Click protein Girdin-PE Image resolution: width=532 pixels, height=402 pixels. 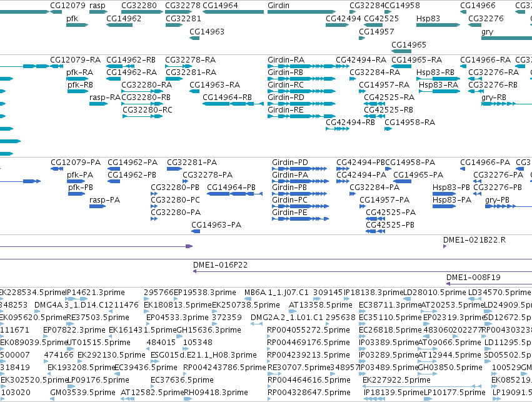300,219
